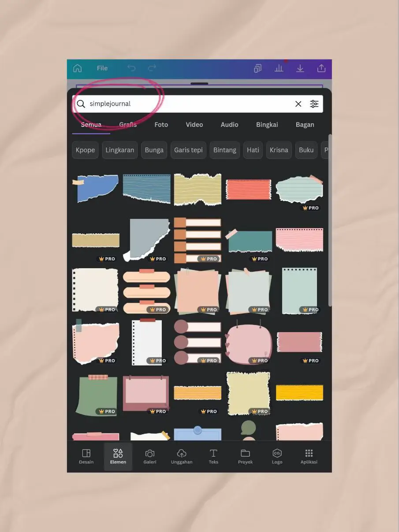Image resolution: width=399 pixels, height=532 pixels.
Task: Open Unggahan from the bottom navigation
Action: 182,456
